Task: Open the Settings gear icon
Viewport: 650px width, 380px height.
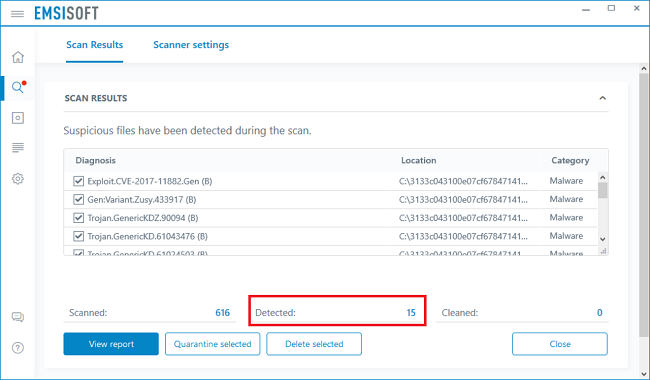Action: pyautogui.click(x=18, y=179)
